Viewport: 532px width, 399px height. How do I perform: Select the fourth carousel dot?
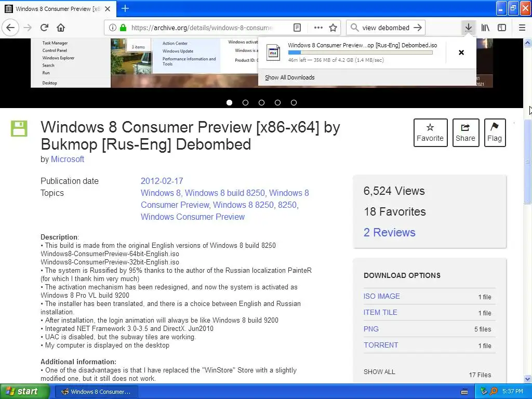click(x=277, y=102)
